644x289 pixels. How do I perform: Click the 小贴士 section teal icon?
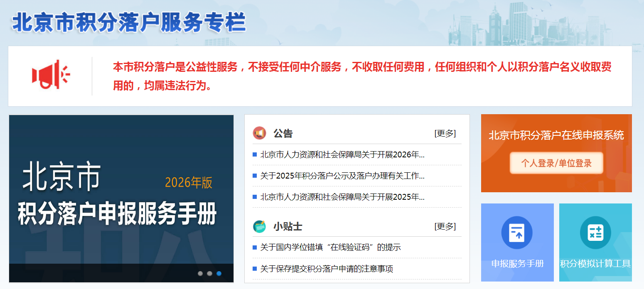pos(259,226)
